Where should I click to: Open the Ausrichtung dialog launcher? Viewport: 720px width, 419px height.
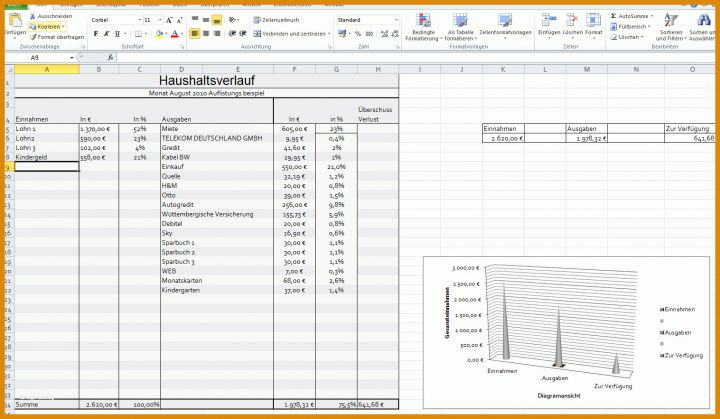tap(329, 47)
